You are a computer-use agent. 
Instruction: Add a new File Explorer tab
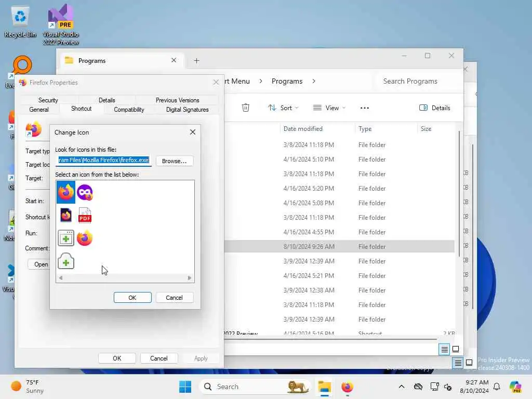click(x=196, y=61)
